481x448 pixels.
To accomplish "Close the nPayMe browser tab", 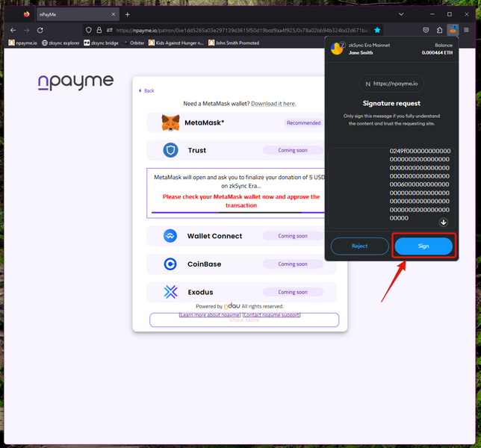I will [114, 14].
